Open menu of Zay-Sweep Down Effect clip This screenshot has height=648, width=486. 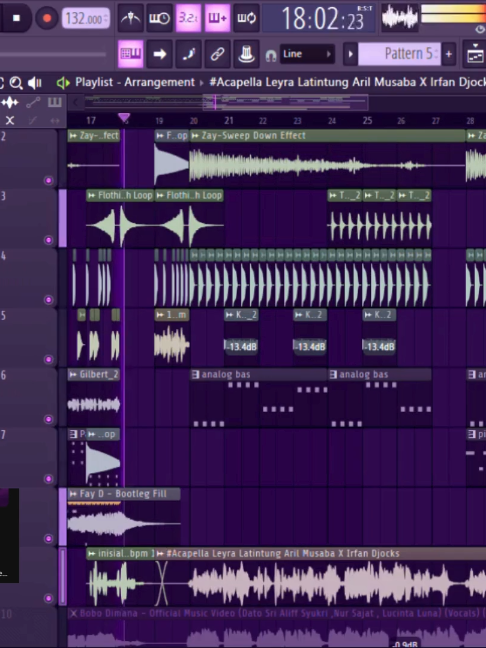[195, 136]
